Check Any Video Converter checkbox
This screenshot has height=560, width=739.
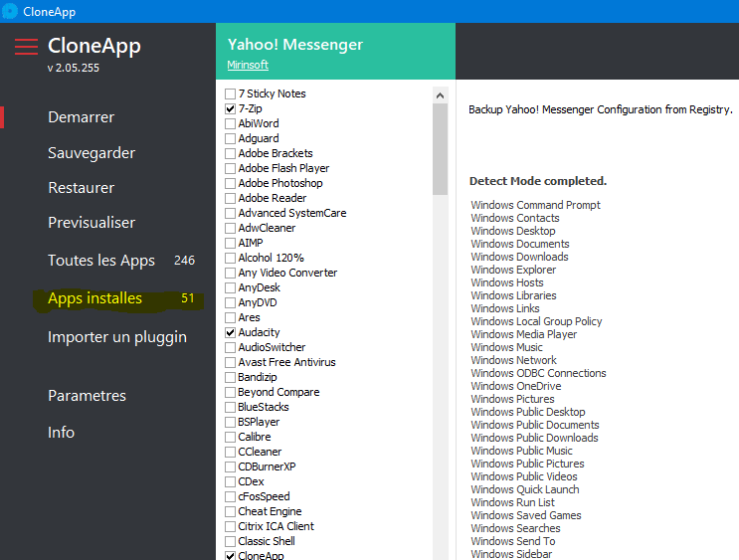[x=230, y=273]
